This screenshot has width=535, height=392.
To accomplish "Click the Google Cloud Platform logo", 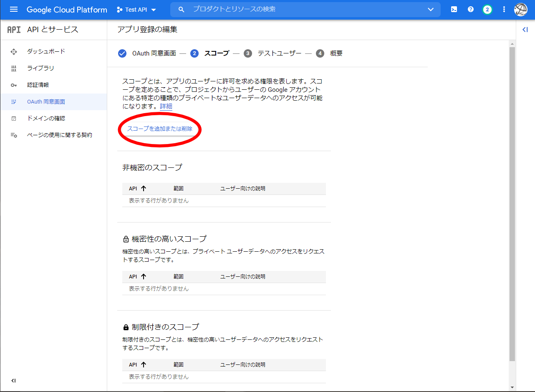I will tap(67, 9).
